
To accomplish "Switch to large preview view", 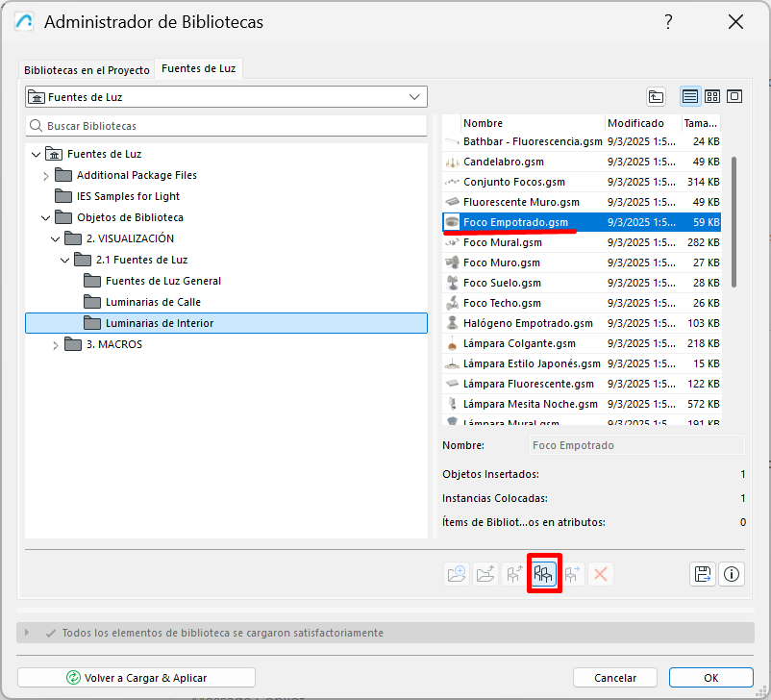I will 734,96.
